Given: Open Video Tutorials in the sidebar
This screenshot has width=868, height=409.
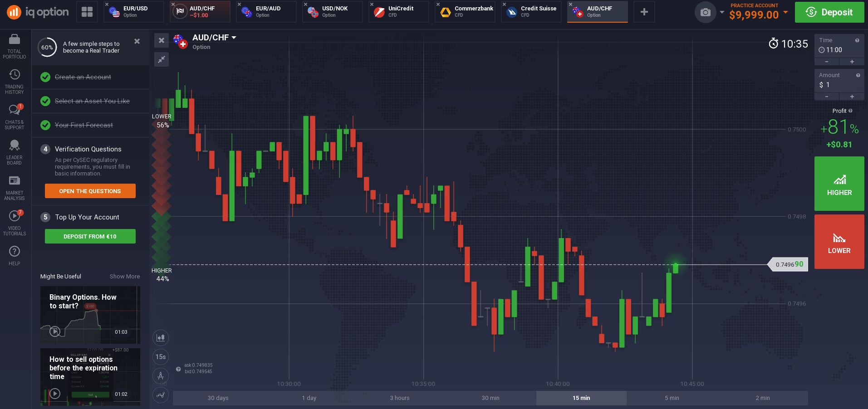Looking at the screenshot, I should coord(15,223).
